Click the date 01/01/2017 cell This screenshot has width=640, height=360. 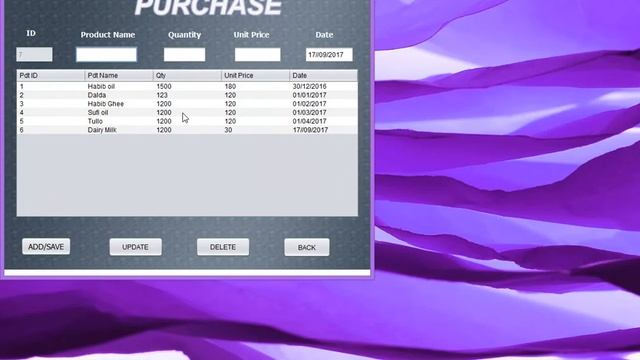coord(309,95)
